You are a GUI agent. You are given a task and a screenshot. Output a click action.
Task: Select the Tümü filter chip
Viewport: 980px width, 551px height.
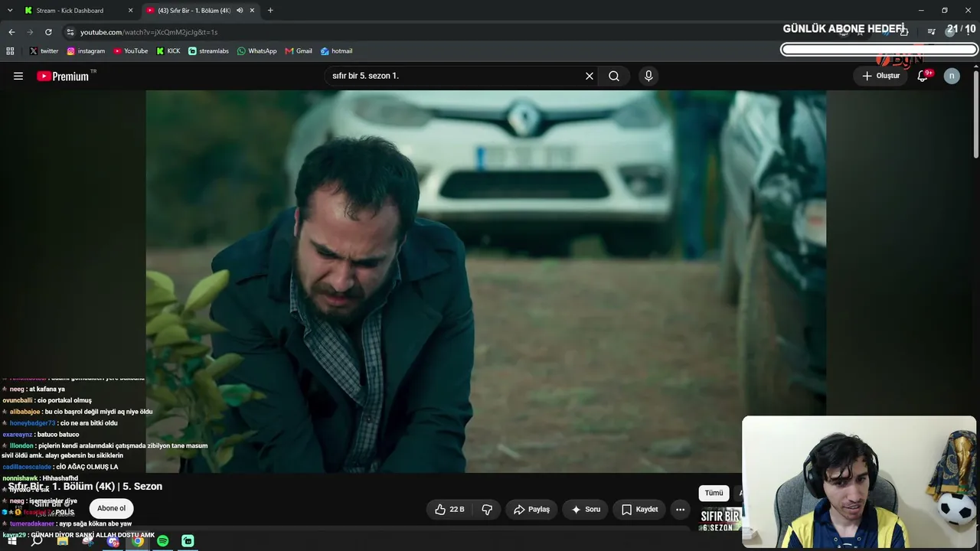tap(714, 493)
